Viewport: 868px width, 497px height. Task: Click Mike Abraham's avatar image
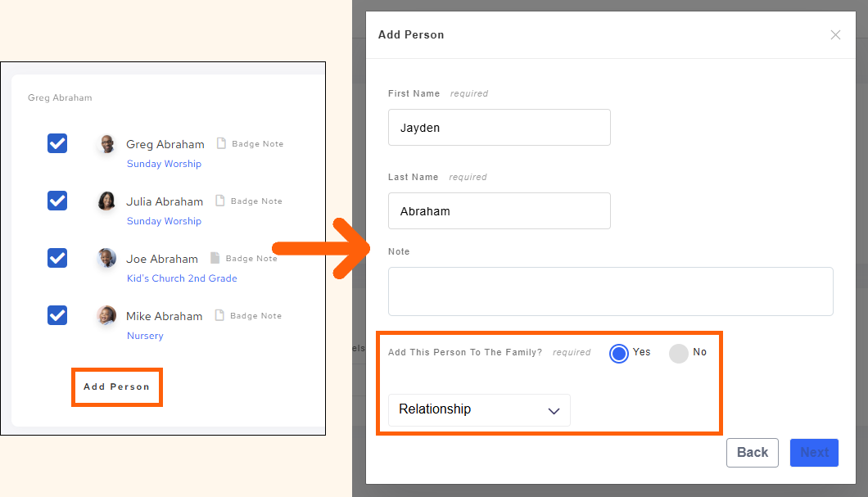[106, 315]
